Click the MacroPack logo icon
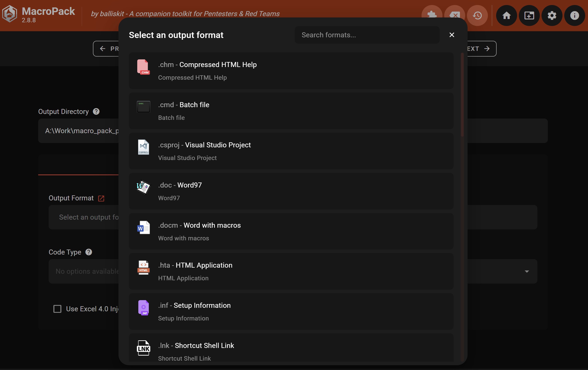Viewport: 588px width, 370px height. coord(10,14)
